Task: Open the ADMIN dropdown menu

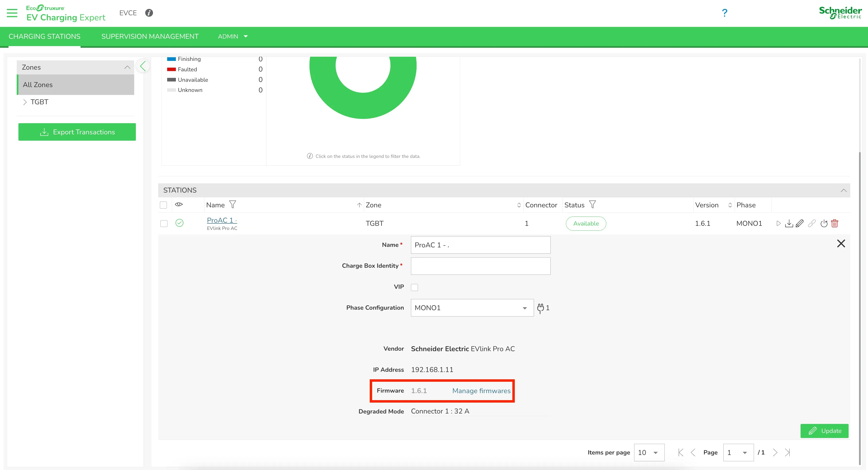Action: [233, 36]
